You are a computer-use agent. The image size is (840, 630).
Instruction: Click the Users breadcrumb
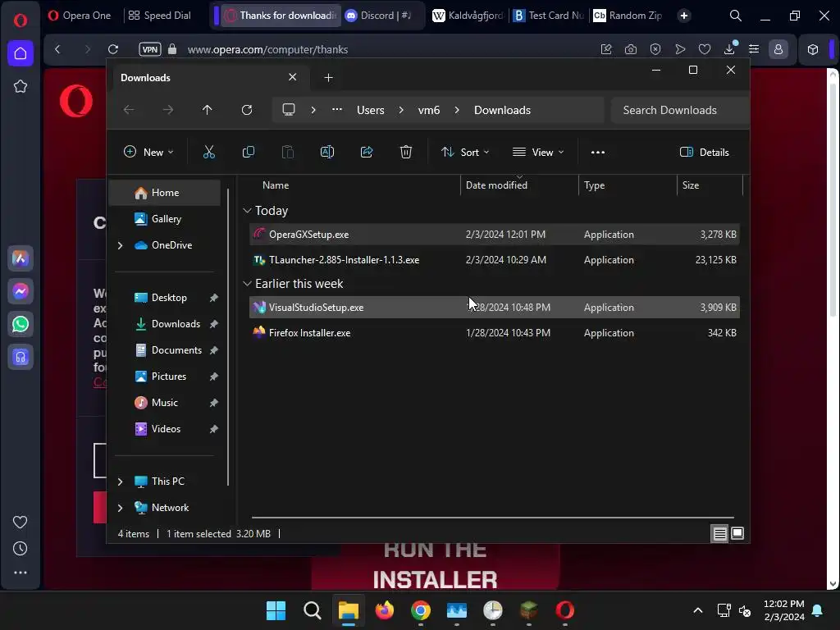pos(370,110)
